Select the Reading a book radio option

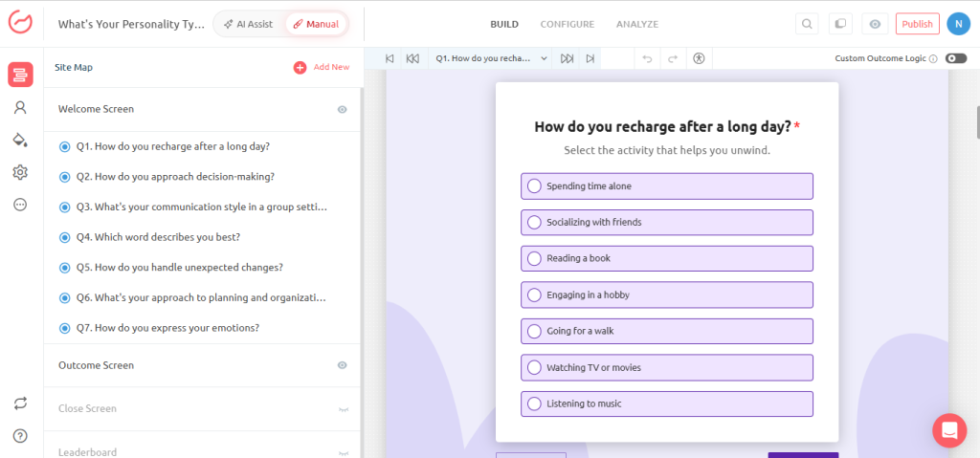[667, 259]
